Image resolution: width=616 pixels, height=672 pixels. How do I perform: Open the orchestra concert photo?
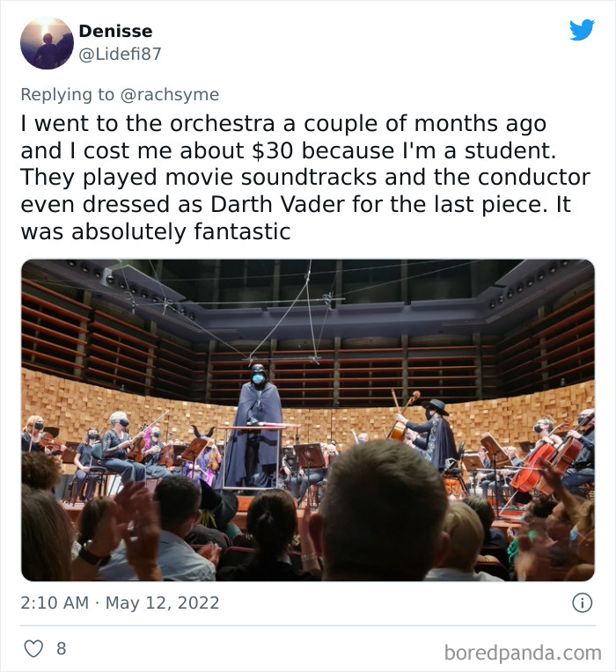click(x=308, y=420)
